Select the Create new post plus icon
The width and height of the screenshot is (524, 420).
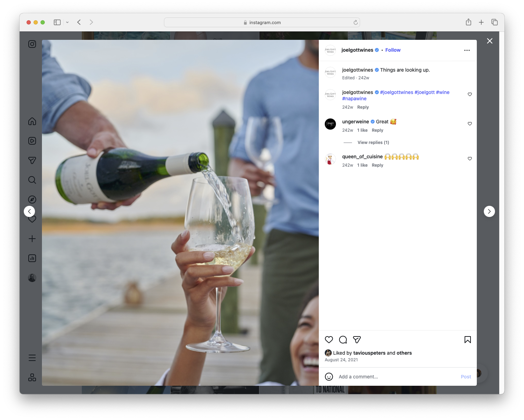pos(32,239)
